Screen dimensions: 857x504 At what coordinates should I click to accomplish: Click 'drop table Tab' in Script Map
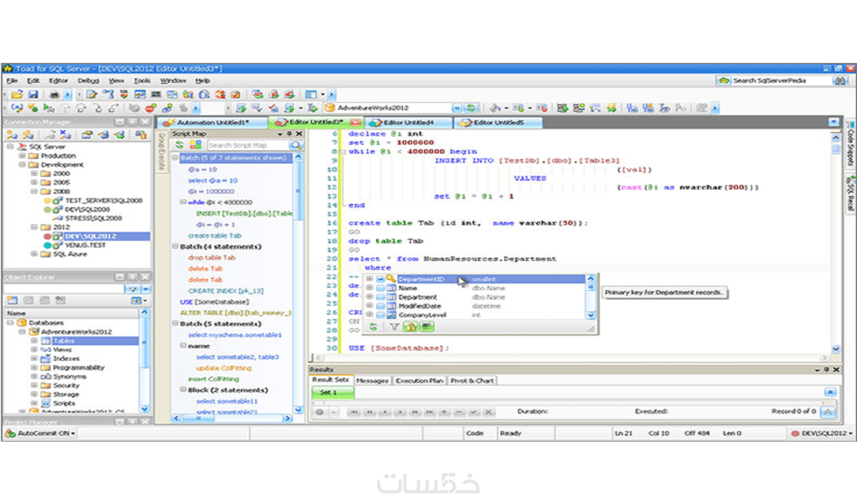[x=212, y=258]
